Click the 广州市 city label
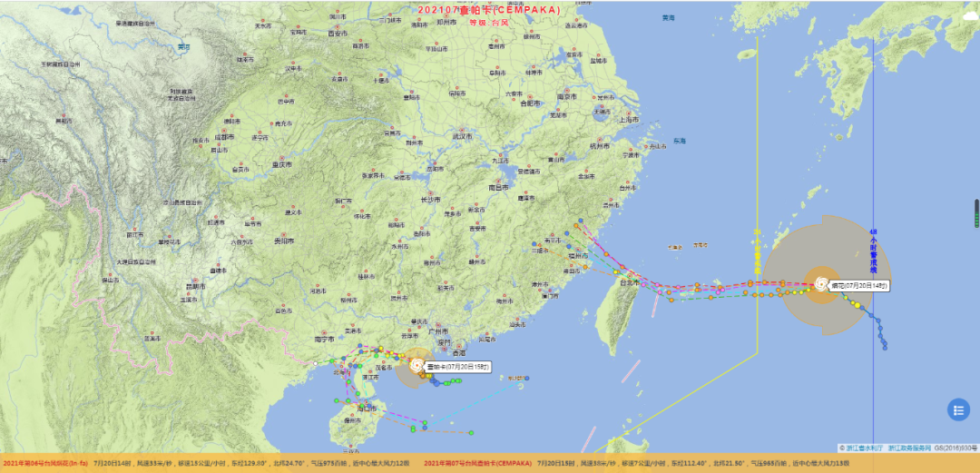Screen dimensions: 980x473 coord(439,330)
